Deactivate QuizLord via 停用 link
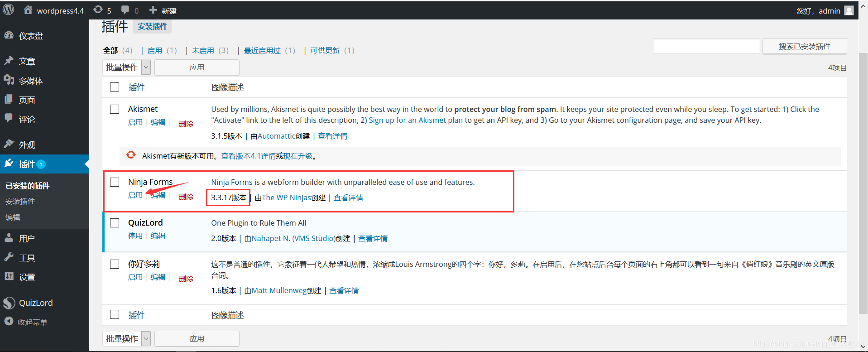 (135, 236)
